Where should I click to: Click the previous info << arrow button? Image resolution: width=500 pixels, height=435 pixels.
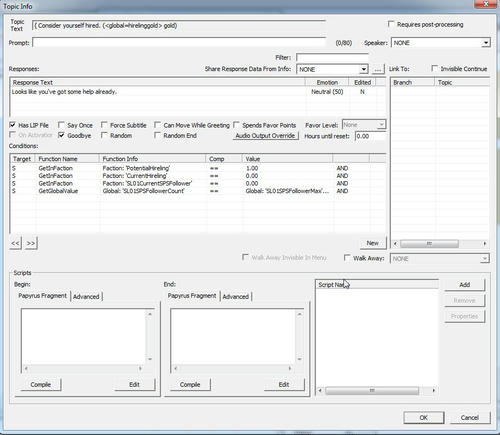click(15, 243)
